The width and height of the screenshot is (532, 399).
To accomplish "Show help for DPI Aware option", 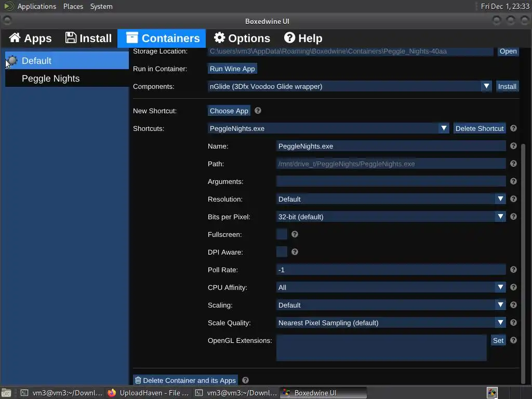I will (x=295, y=252).
